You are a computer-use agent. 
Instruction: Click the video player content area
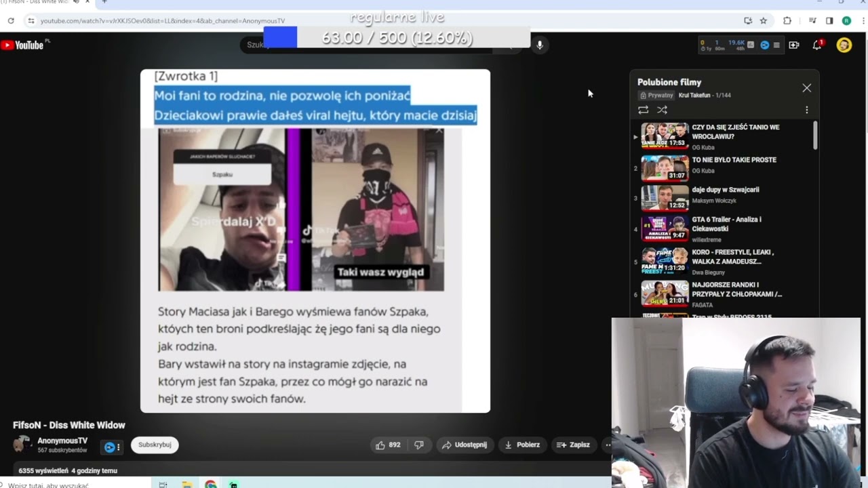[x=315, y=241]
